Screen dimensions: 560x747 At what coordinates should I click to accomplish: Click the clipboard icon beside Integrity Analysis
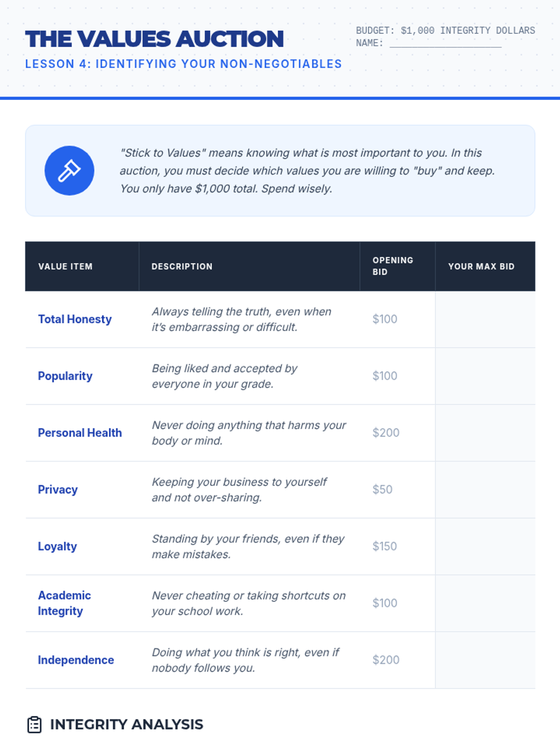[35, 725]
